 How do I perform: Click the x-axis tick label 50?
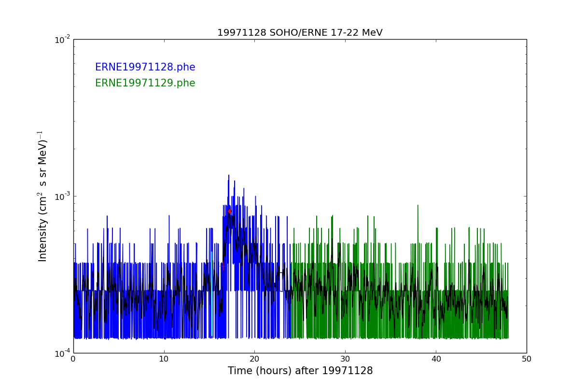[527, 359]
